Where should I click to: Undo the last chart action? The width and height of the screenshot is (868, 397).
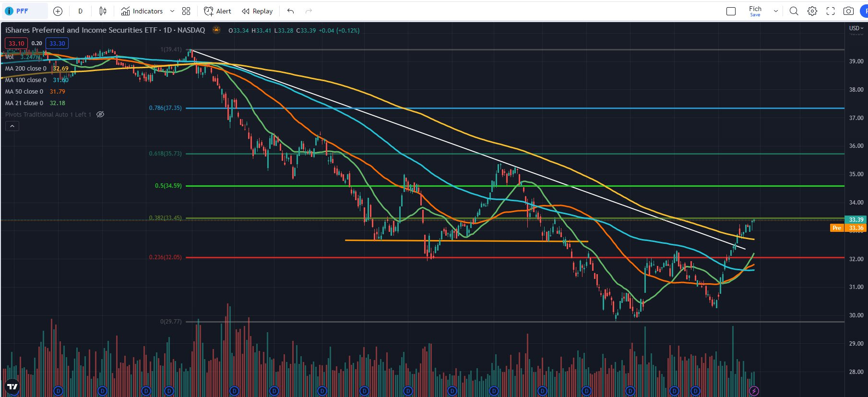[x=290, y=11]
